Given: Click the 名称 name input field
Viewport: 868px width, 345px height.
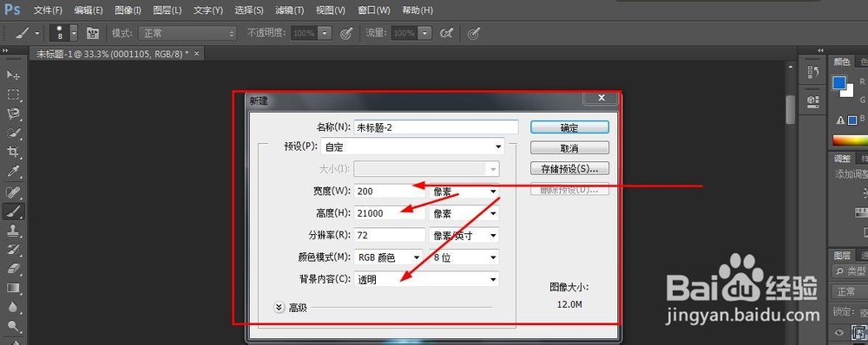Looking at the screenshot, I should click(x=437, y=127).
